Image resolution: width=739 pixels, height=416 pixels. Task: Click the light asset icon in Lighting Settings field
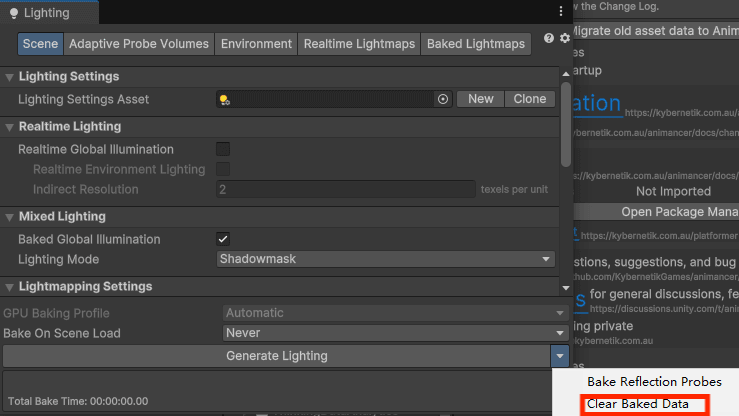(225, 99)
